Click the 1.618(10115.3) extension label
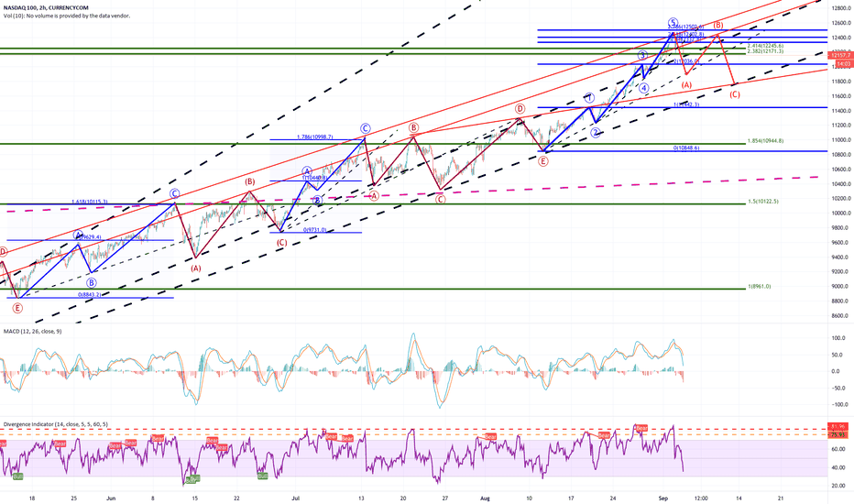Viewport: 854px width, 504px height. click(x=89, y=202)
